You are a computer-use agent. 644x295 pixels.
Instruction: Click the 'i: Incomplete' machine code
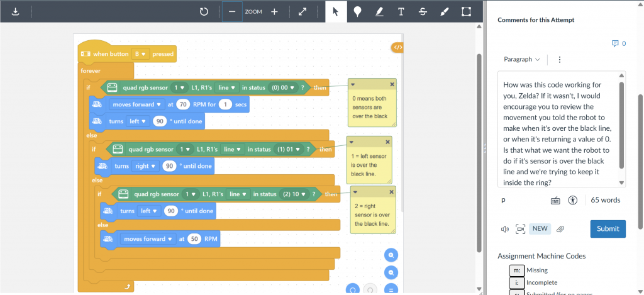[x=533, y=282]
